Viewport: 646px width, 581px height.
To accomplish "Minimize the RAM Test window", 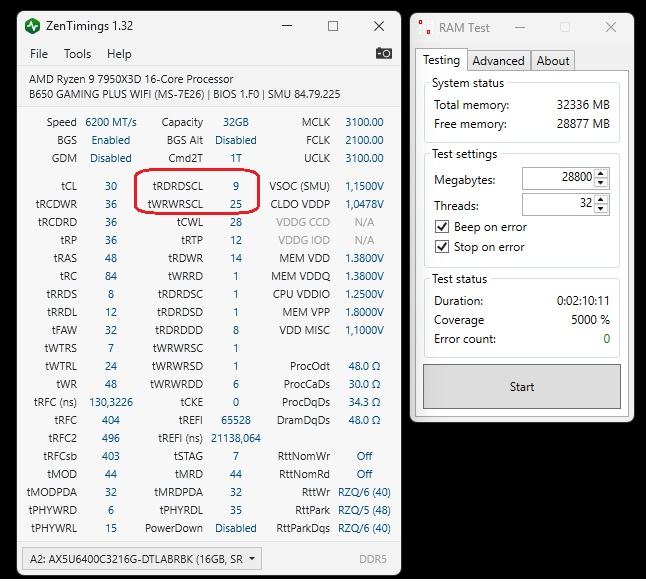I will (520, 28).
